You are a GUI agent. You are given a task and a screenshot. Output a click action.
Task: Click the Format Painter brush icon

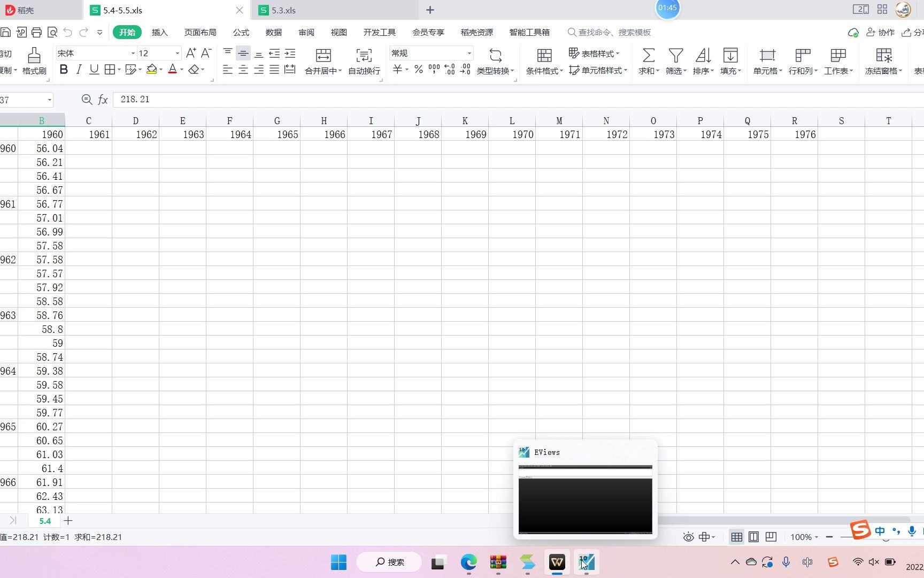34,55
